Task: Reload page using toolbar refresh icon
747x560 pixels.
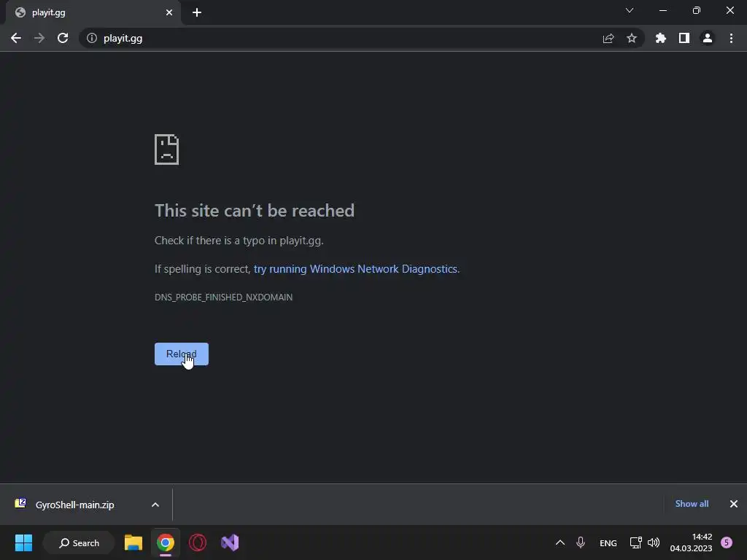Action: 63,38
